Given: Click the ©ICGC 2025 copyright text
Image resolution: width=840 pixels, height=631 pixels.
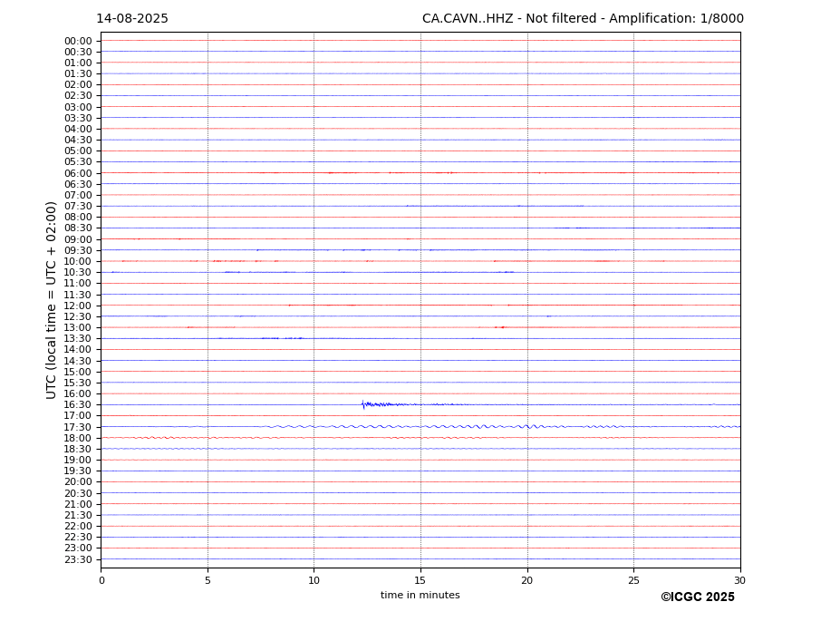Looking at the screenshot, I should pyautogui.click(x=698, y=597).
